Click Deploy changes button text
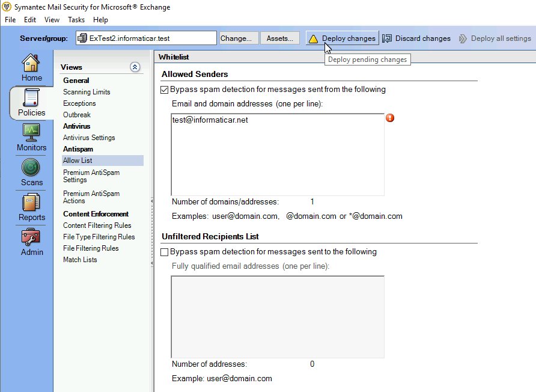The height and width of the screenshot is (392, 536). click(349, 38)
